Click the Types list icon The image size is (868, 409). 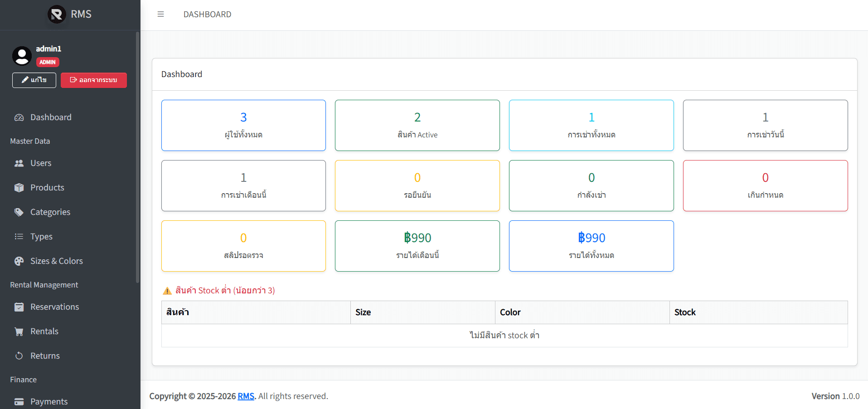point(19,237)
